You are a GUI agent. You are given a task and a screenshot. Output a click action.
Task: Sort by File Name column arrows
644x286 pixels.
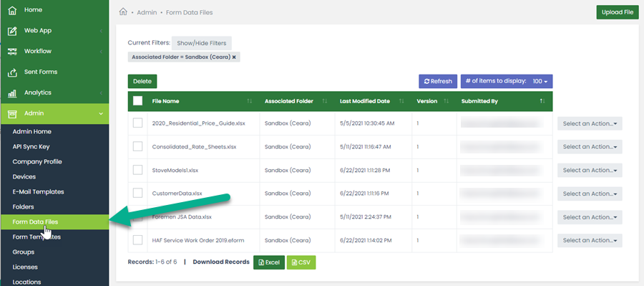tap(249, 101)
